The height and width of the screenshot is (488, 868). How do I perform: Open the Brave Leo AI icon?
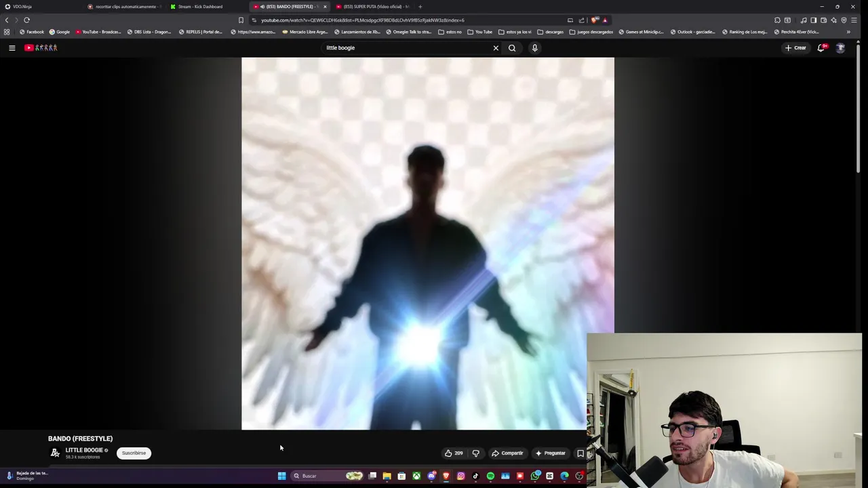[x=833, y=20]
